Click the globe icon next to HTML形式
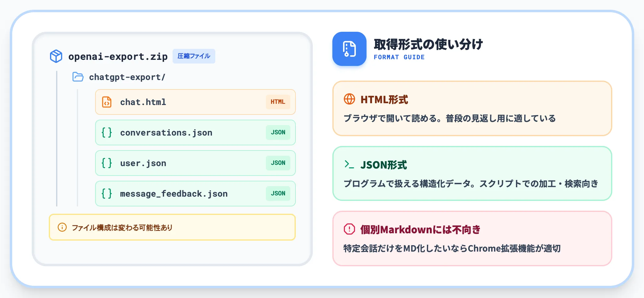The height and width of the screenshot is (298, 644). [x=349, y=99]
